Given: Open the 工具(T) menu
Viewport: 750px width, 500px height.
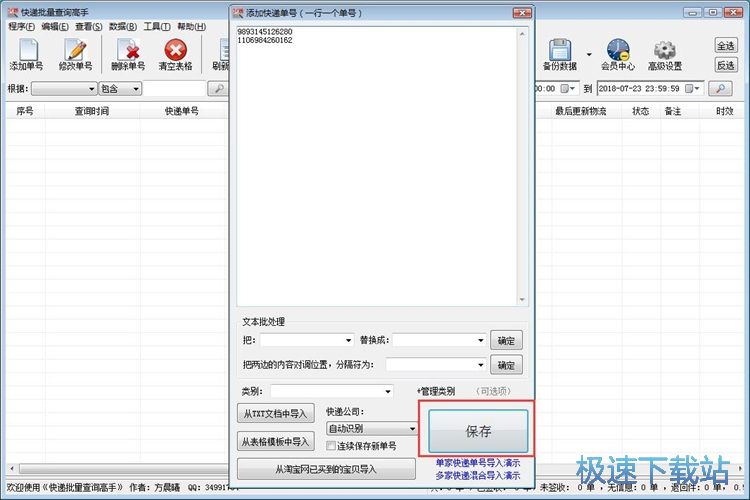Looking at the screenshot, I should (x=157, y=27).
